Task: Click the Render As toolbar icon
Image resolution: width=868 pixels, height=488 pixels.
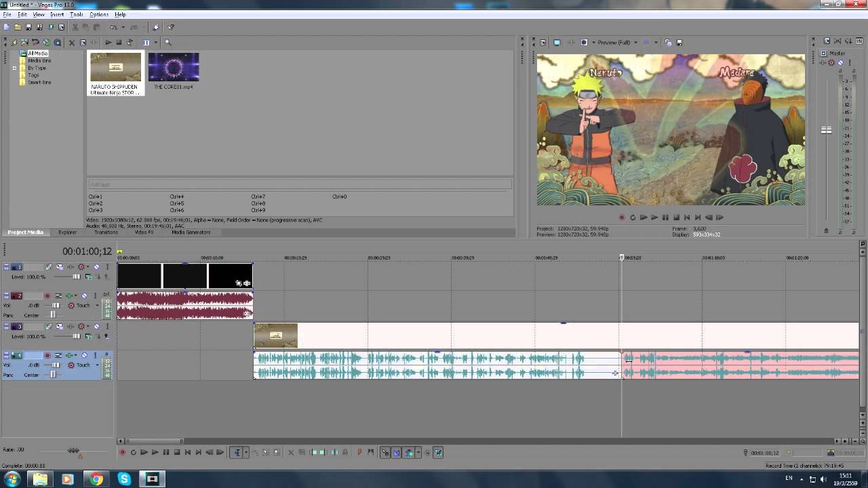Action: [x=50, y=27]
